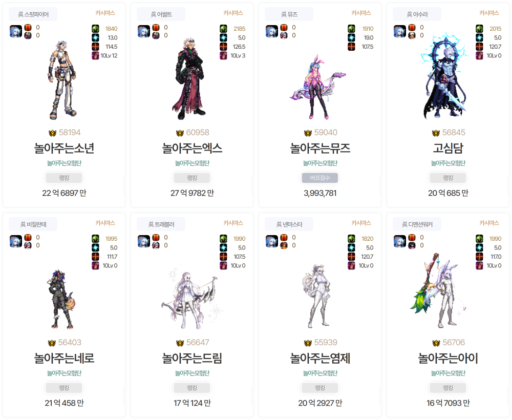Click 카시야스 server label on 놀아주는염제 card
512x420 pixels.
[x=361, y=223]
